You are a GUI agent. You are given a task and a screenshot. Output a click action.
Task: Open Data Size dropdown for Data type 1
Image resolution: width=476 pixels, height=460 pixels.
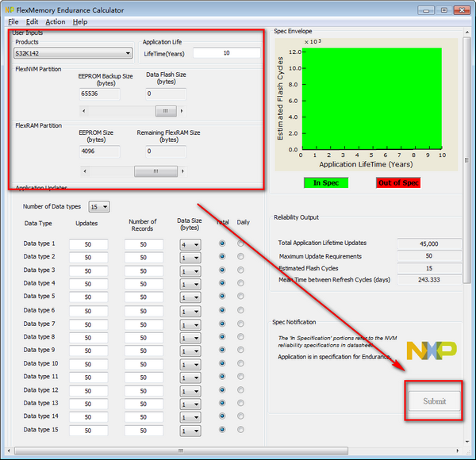coord(190,244)
